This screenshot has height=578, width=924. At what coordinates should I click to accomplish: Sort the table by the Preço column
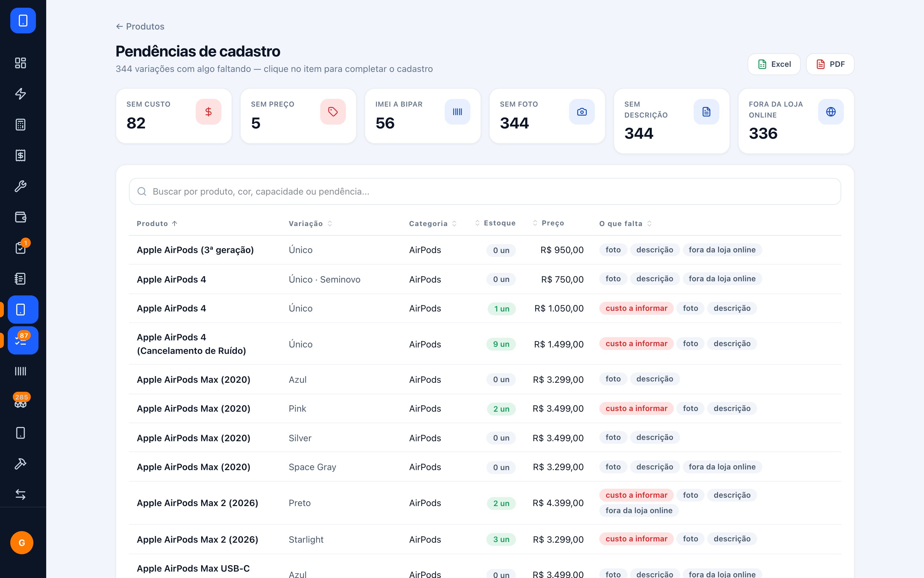[548, 223]
